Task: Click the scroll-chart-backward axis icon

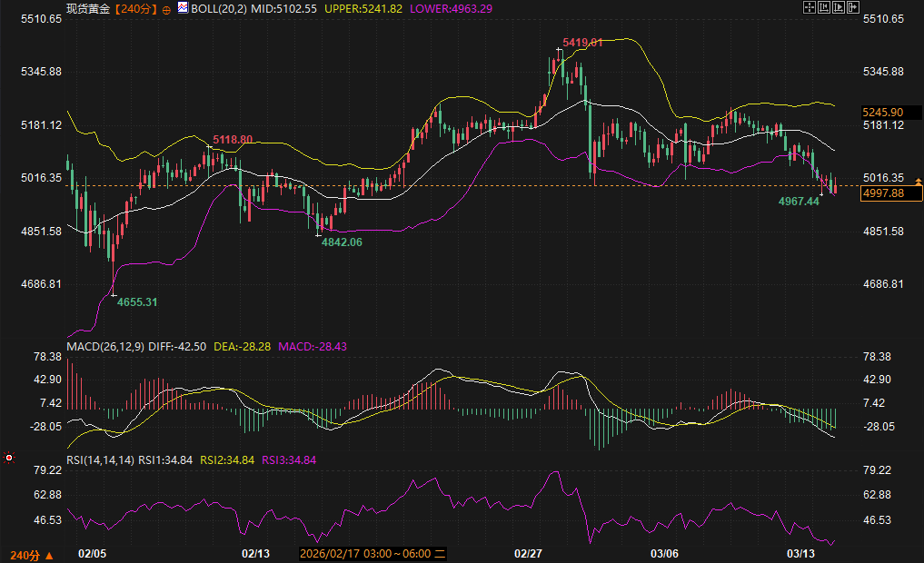Action: tap(824, 7)
